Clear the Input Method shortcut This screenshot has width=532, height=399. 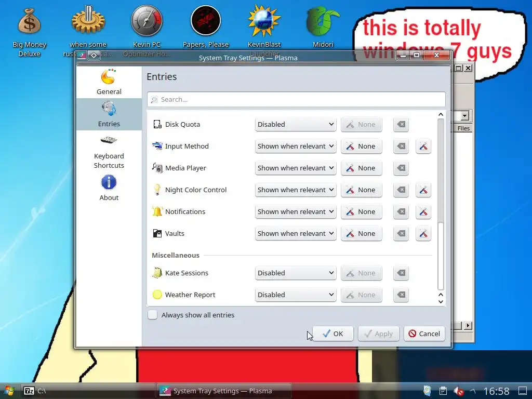click(x=401, y=146)
